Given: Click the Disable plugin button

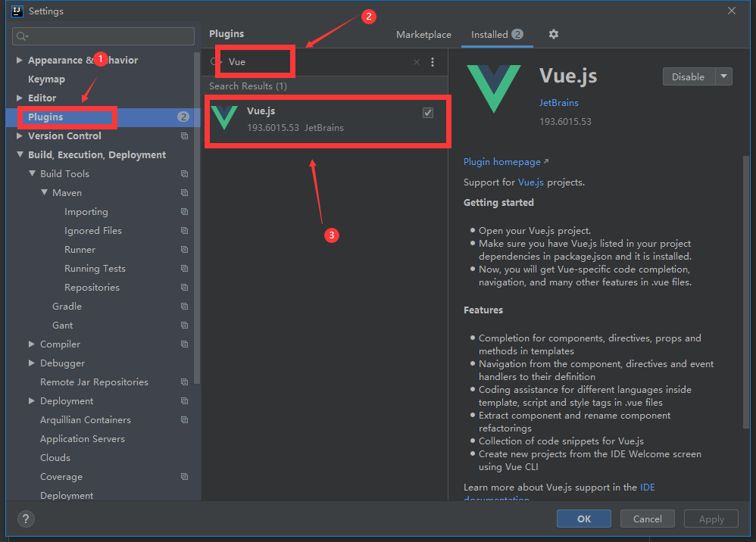Looking at the screenshot, I should pyautogui.click(x=689, y=76).
